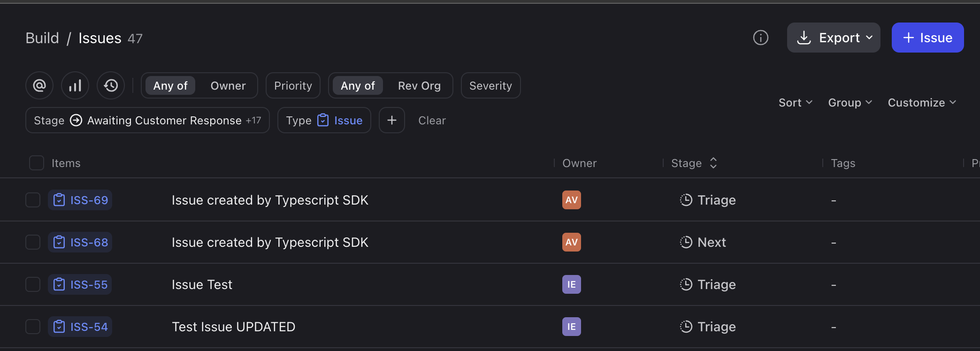Click the history clock icon
Screen dimensions: 980x351
point(111,85)
